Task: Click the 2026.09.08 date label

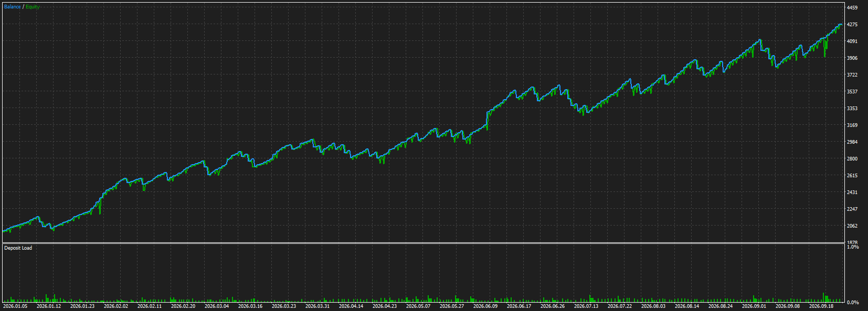Action: pos(788,306)
